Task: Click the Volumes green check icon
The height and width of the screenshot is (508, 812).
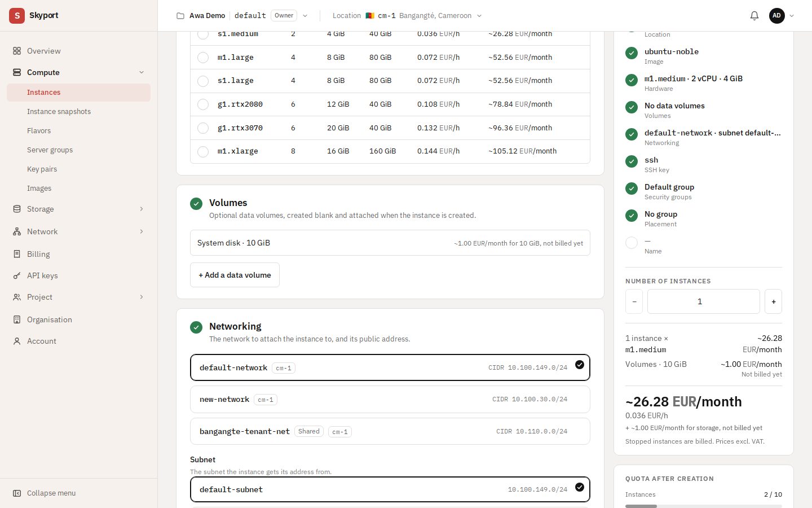Action: tap(196, 204)
